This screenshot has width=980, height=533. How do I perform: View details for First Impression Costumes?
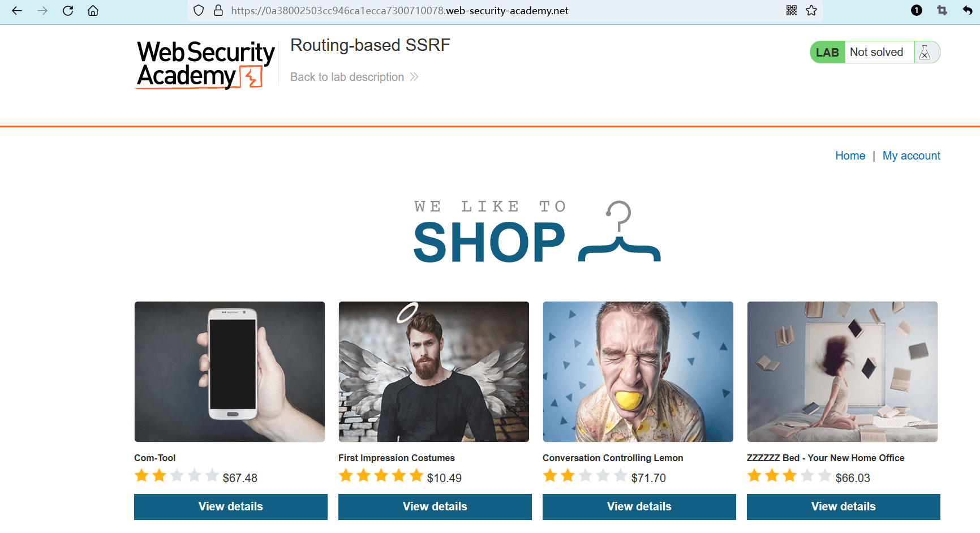pyautogui.click(x=435, y=506)
